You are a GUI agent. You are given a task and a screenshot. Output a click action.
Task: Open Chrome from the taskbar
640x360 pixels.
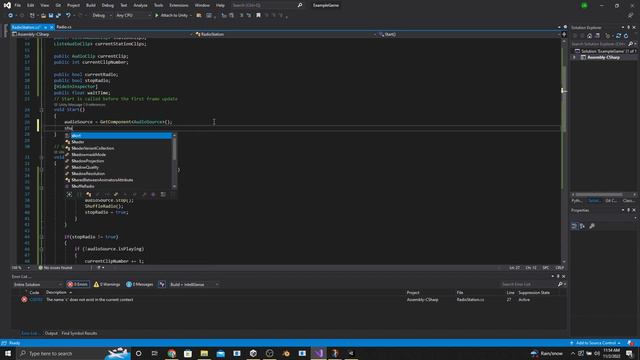(x=172, y=353)
